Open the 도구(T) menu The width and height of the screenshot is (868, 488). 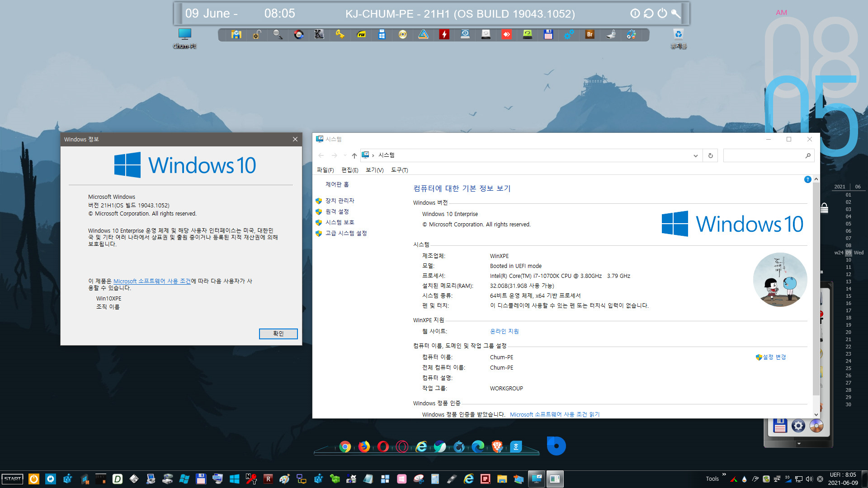tap(399, 170)
